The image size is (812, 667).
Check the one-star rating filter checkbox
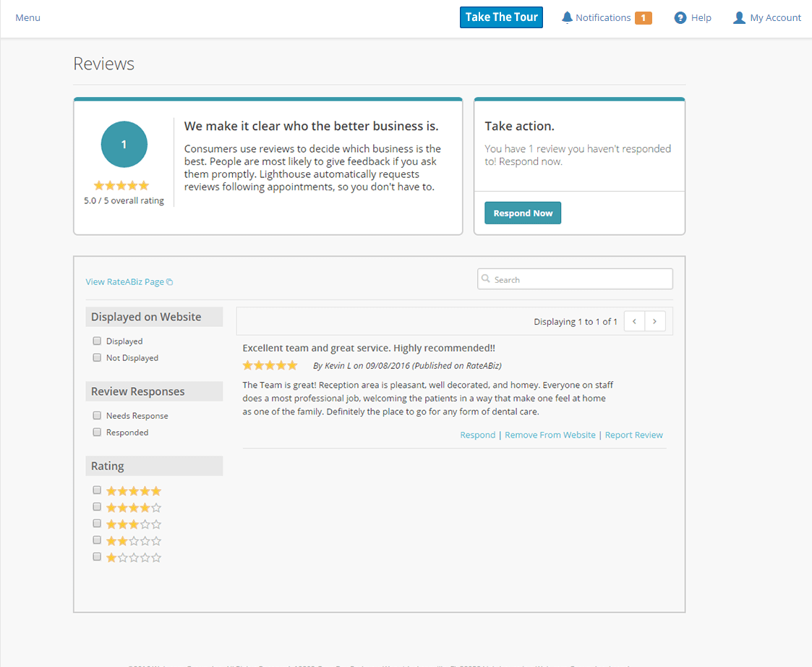[97, 556]
